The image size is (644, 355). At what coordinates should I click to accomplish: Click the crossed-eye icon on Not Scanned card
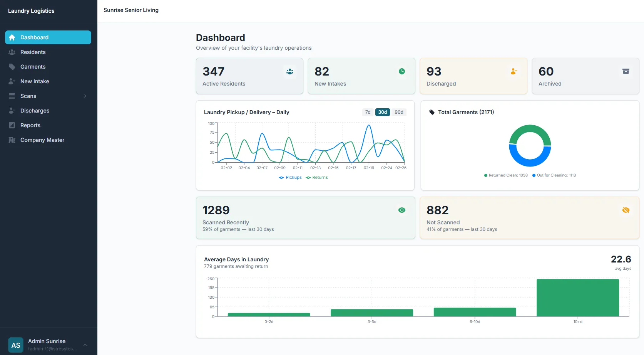626,210
